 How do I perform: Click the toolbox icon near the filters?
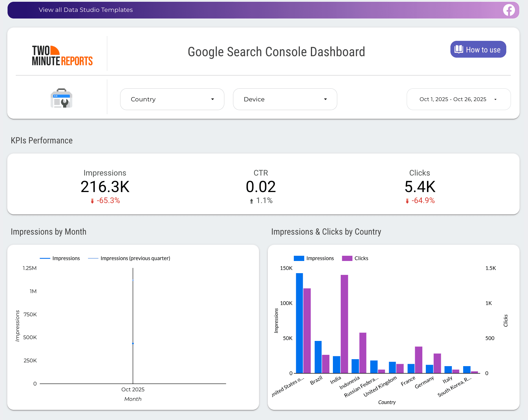tap(61, 99)
